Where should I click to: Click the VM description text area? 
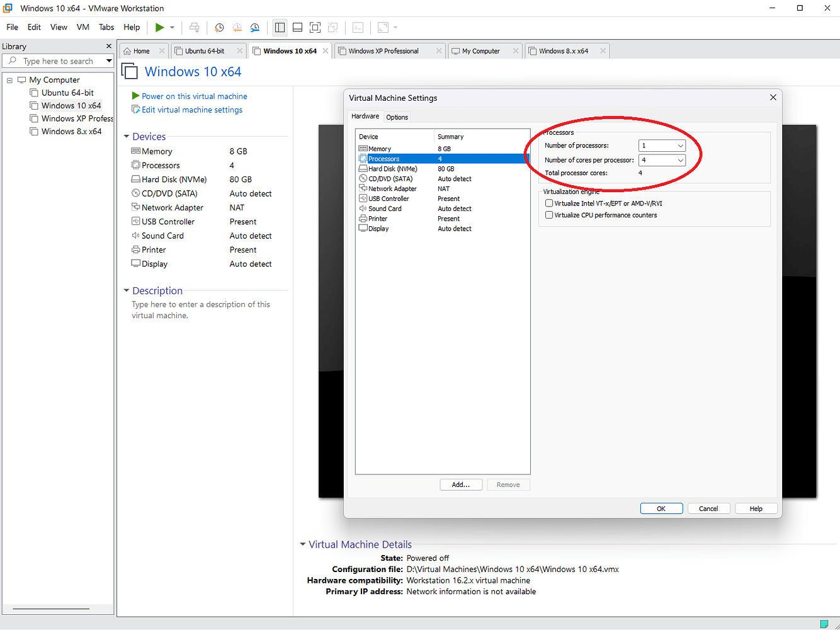[x=201, y=310]
